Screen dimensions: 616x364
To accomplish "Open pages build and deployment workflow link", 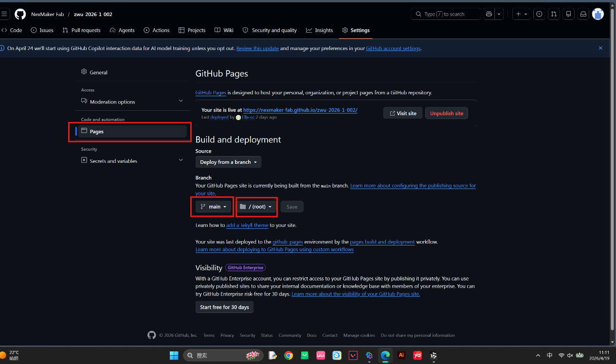I will tap(382, 242).
